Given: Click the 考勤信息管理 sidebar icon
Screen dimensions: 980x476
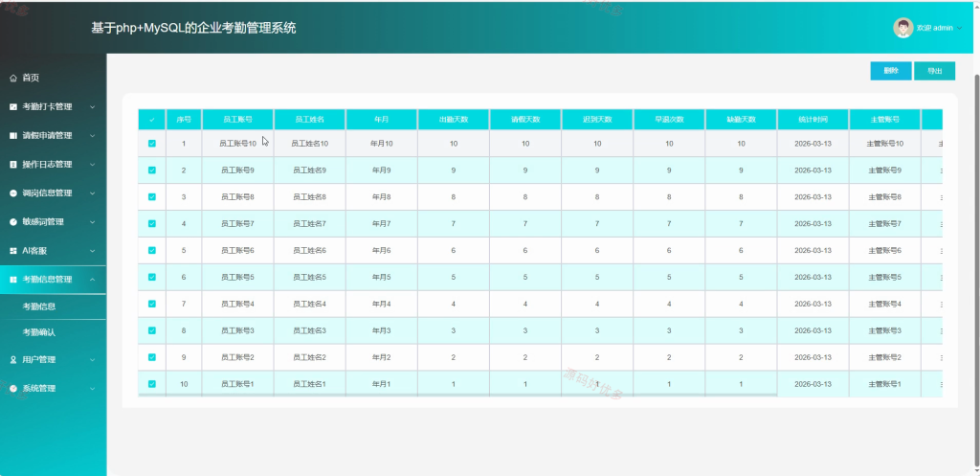Looking at the screenshot, I should [13, 280].
